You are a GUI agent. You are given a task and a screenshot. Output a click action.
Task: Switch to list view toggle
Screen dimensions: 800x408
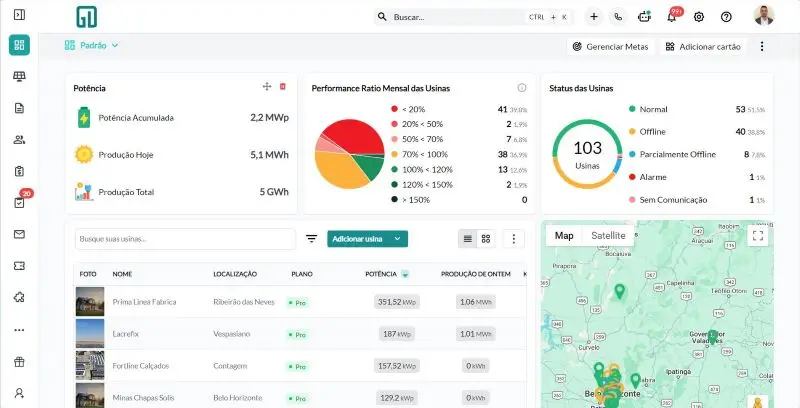[x=467, y=239]
